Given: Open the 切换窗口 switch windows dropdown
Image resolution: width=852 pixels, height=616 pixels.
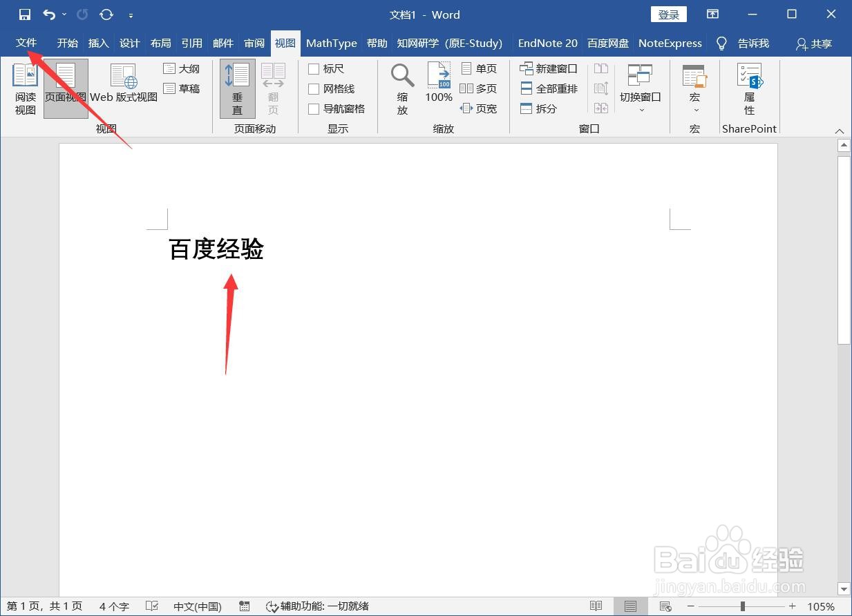Looking at the screenshot, I should (641, 89).
